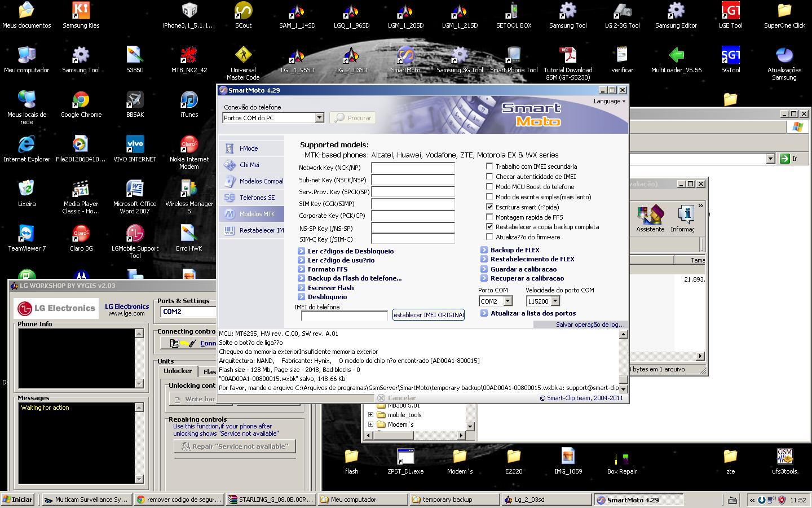The image size is (812, 508).
Task: Switch to Unlocker tab in LG Workshop
Action: click(x=178, y=371)
